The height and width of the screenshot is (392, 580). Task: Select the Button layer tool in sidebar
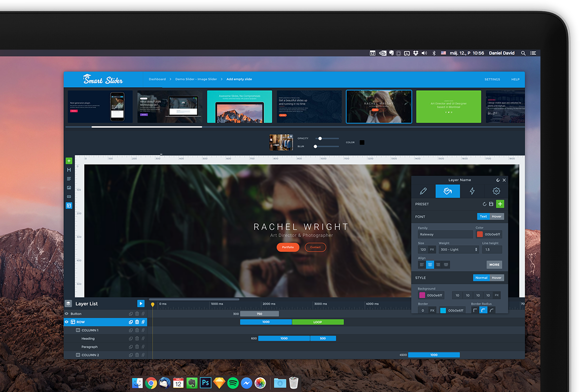point(69,197)
